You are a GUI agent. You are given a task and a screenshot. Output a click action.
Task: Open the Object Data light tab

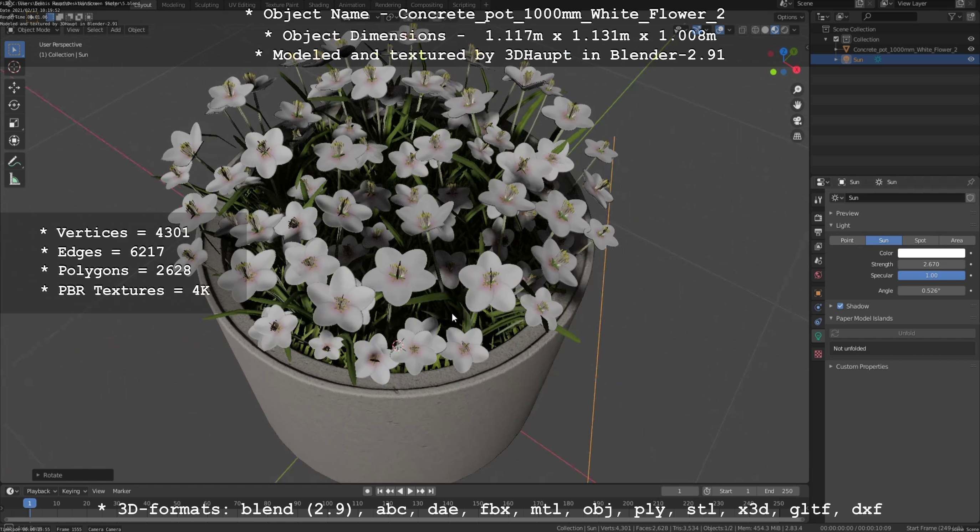click(x=818, y=336)
